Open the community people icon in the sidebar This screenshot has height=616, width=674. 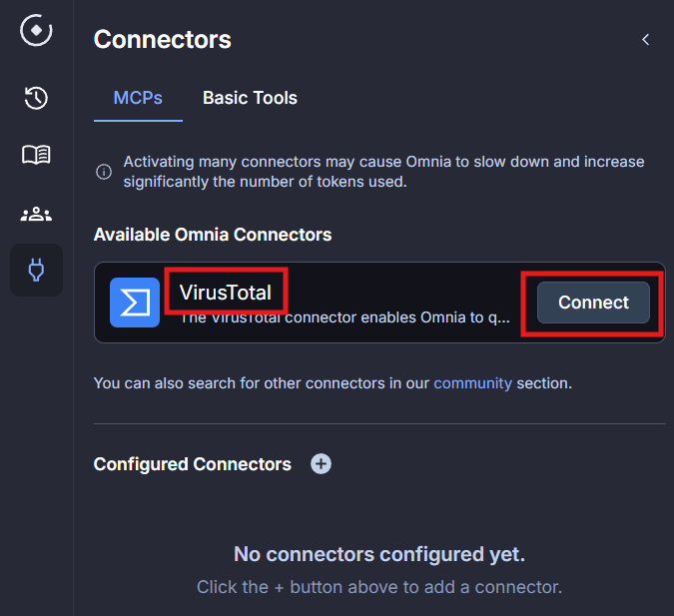click(36, 214)
